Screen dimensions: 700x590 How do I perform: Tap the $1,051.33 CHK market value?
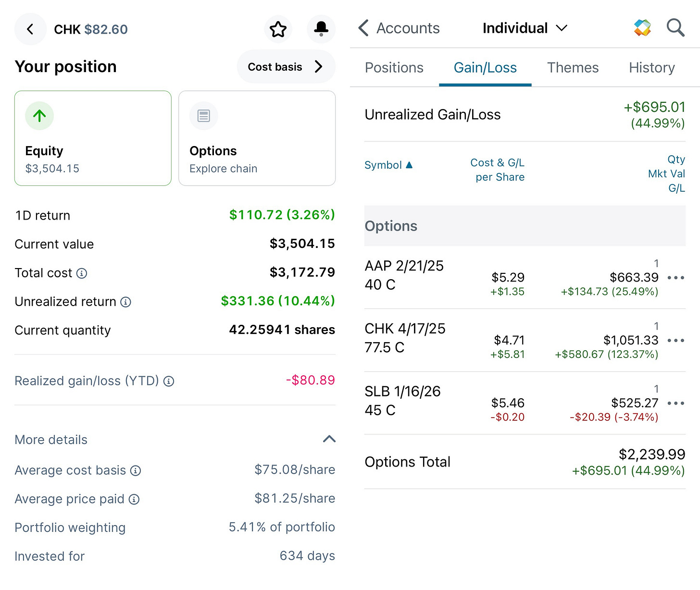631,341
